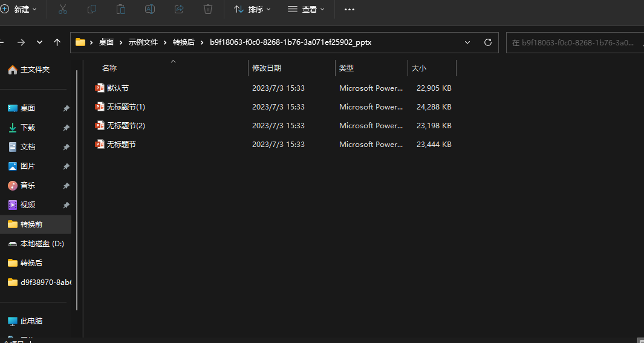The width and height of the screenshot is (644, 343).
Task: Expand chevron after 转换后 breadcrumb
Action: click(x=202, y=42)
